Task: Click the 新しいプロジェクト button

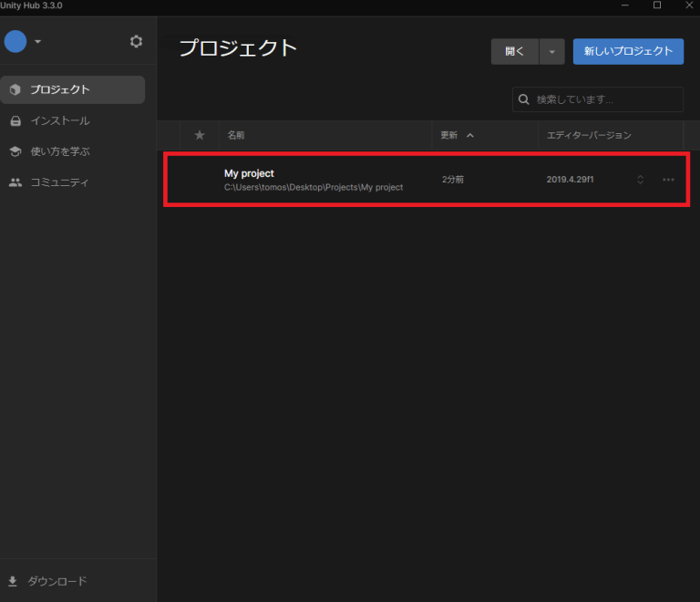Action: pos(628,51)
